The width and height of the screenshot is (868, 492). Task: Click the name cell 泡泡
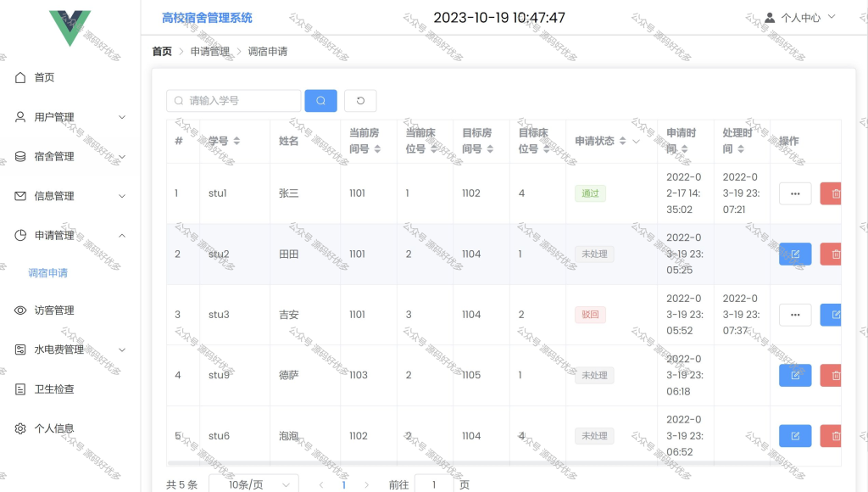[288, 436]
